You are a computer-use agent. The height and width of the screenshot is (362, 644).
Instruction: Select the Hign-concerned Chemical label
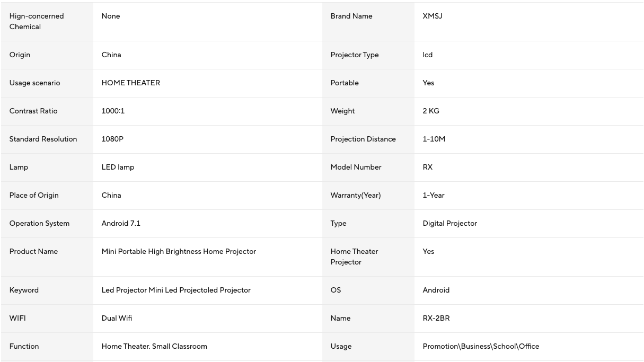click(37, 21)
